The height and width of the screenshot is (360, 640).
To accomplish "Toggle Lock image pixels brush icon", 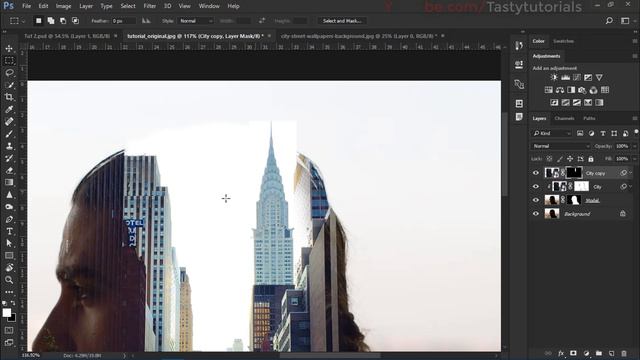I will 560,159.
